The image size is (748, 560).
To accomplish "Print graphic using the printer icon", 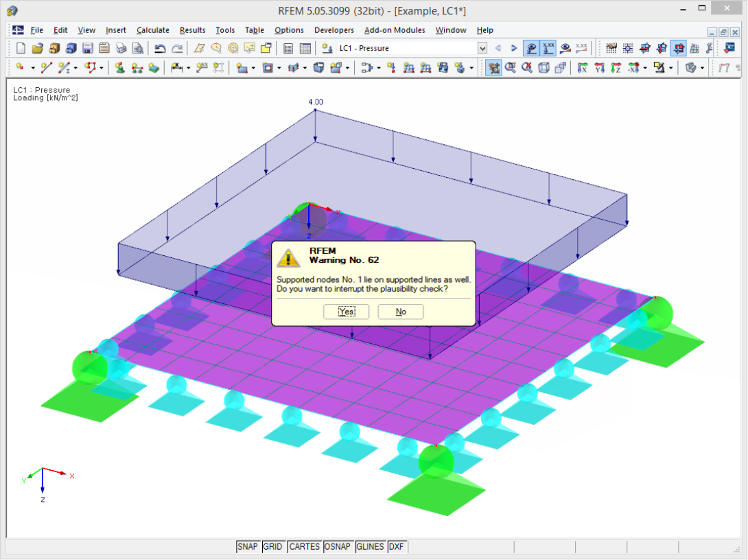I will click(x=121, y=48).
